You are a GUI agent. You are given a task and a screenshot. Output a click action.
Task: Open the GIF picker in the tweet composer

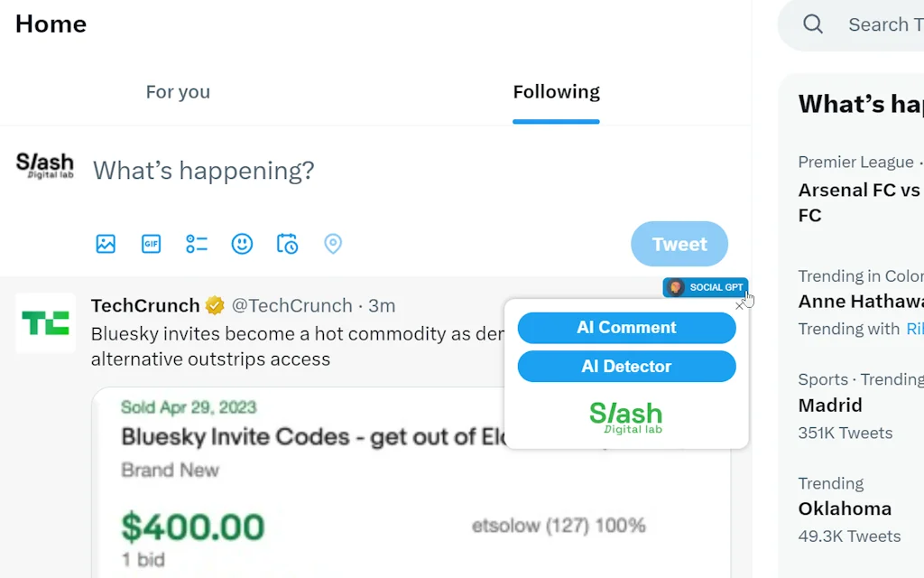point(151,243)
